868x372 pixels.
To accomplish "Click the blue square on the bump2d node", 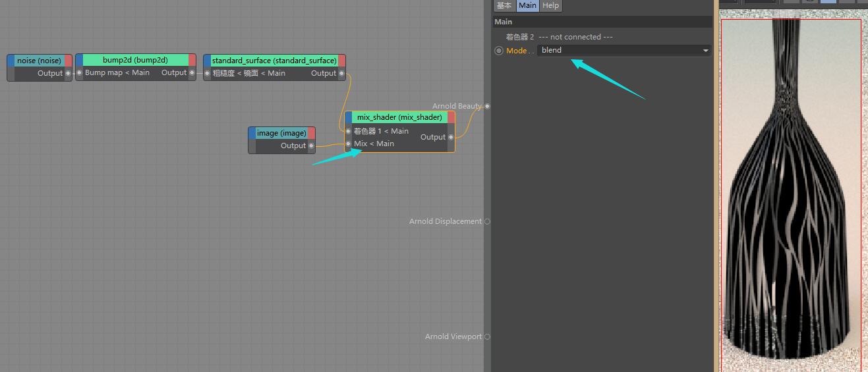I will 79,60.
